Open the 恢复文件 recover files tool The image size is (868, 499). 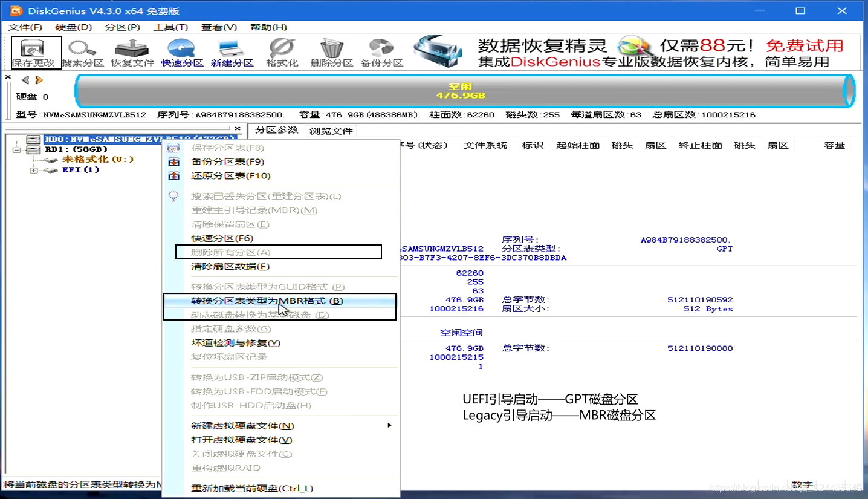[132, 53]
